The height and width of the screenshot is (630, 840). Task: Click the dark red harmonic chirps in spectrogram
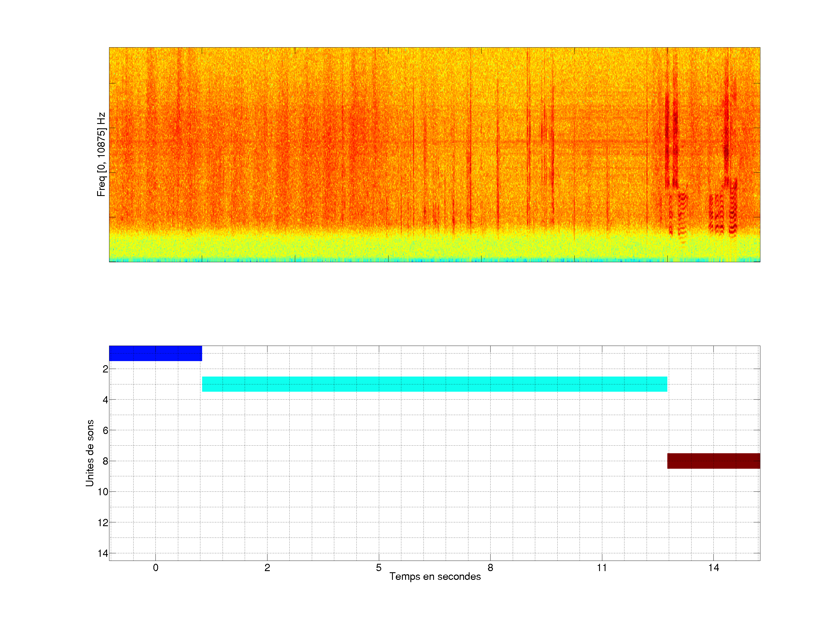[x=732, y=213]
